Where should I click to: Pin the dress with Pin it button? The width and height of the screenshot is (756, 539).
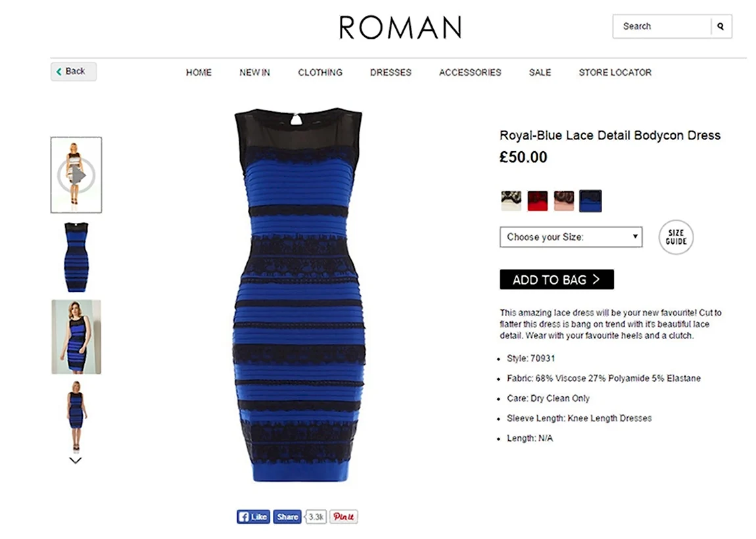344,517
